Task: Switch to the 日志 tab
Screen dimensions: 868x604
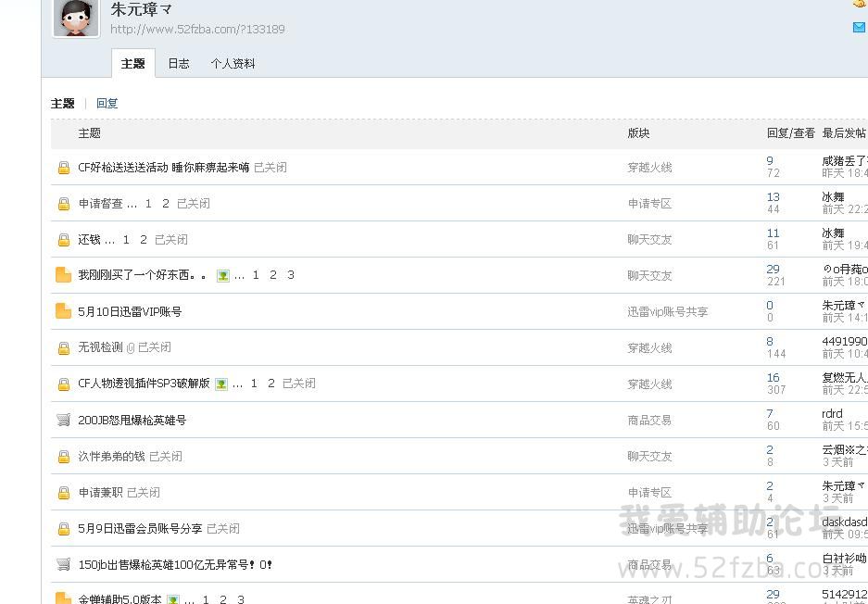Action: (179, 64)
